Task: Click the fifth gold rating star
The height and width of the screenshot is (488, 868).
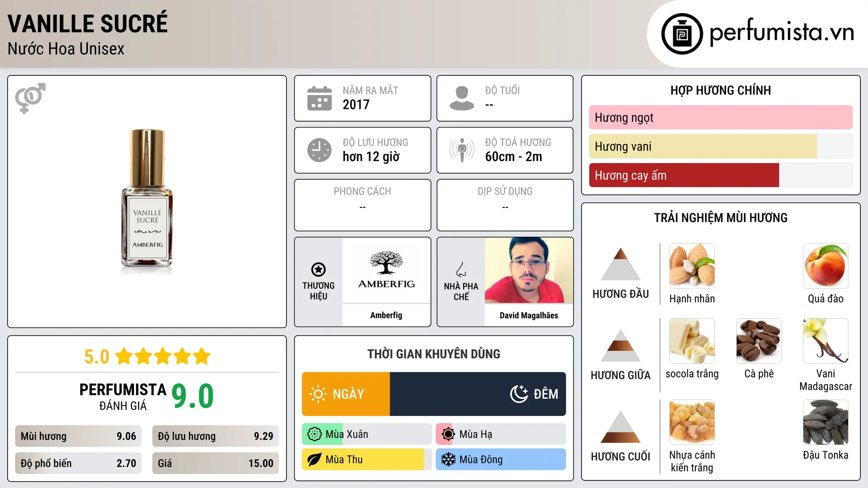Action: point(202,356)
